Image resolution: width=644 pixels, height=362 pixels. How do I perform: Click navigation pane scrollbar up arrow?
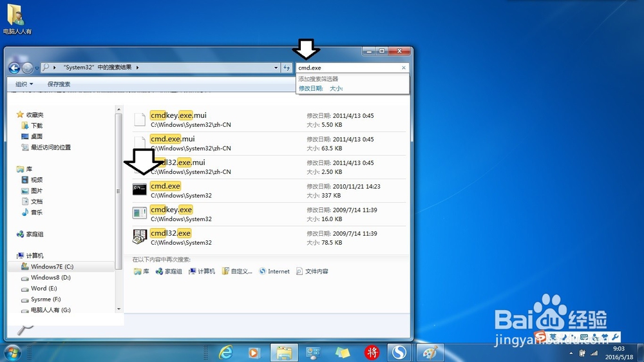coord(118,110)
